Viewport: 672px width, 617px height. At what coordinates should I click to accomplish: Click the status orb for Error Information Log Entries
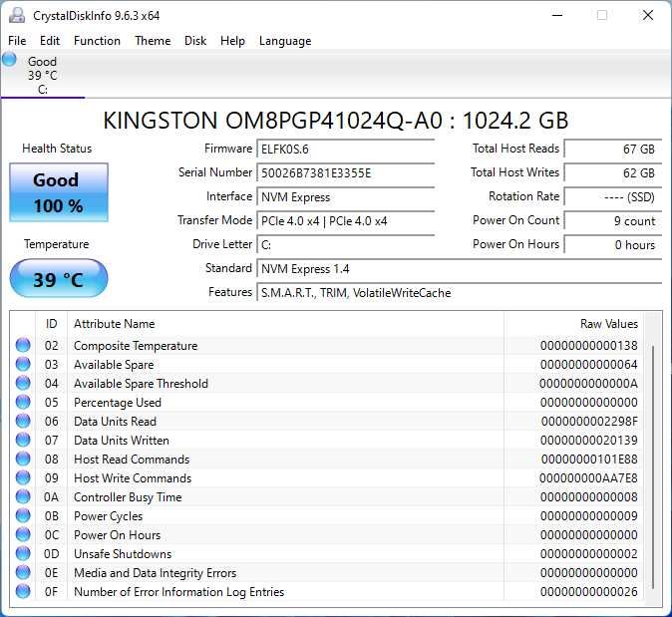[x=23, y=591]
